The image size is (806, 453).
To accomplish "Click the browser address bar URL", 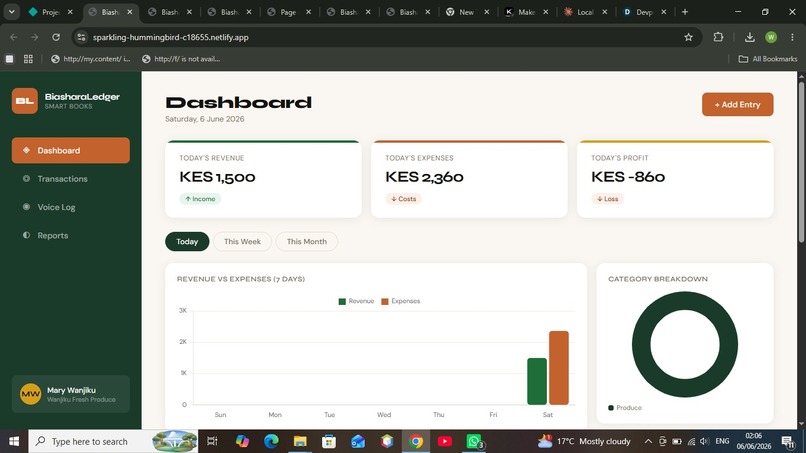I will click(171, 37).
